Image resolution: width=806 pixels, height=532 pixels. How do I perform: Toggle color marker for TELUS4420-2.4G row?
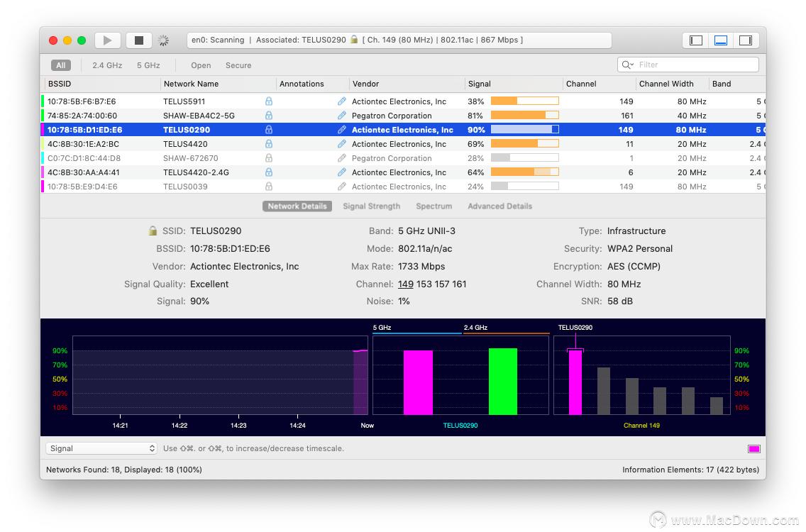(x=43, y=172)
